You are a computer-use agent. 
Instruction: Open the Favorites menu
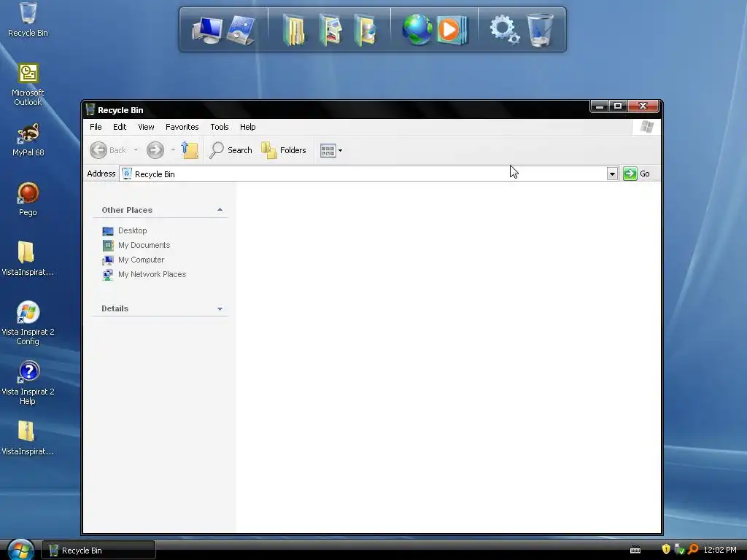click(182, 127)
